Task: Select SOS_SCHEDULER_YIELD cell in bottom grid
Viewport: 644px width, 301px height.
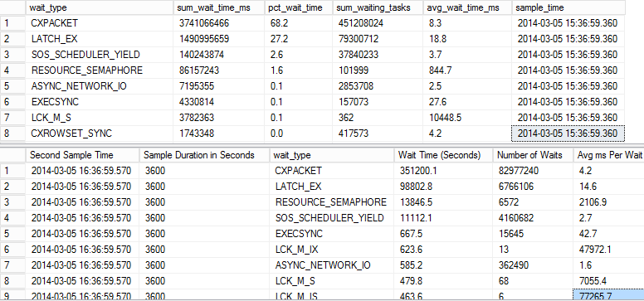Action: 332,217
